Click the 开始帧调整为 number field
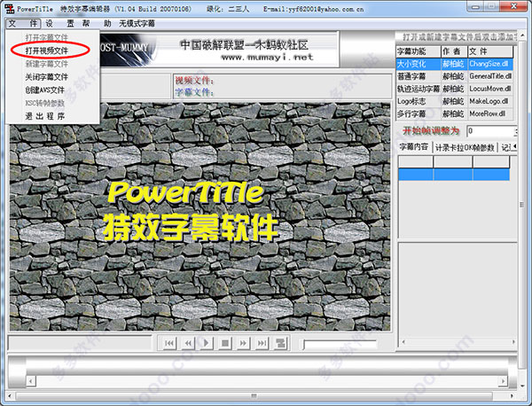Screen dimensions: 532x406 pos(490,131)
